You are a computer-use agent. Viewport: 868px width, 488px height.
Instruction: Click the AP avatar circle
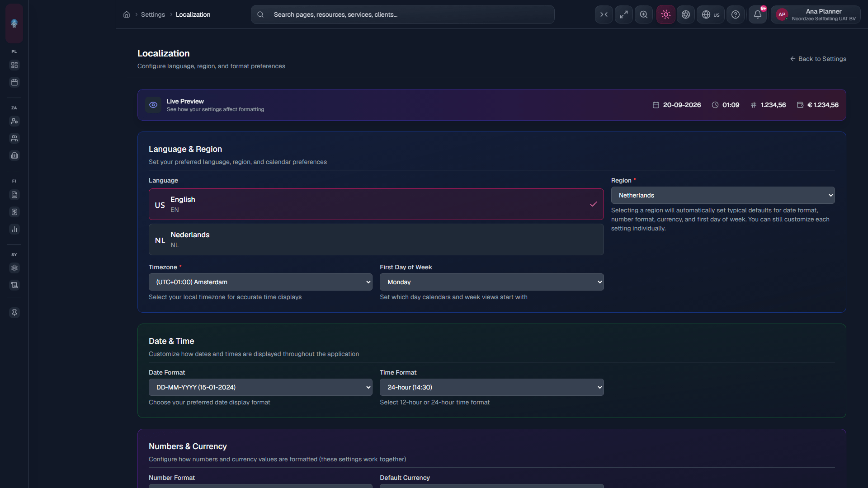(x=782, y=14)
